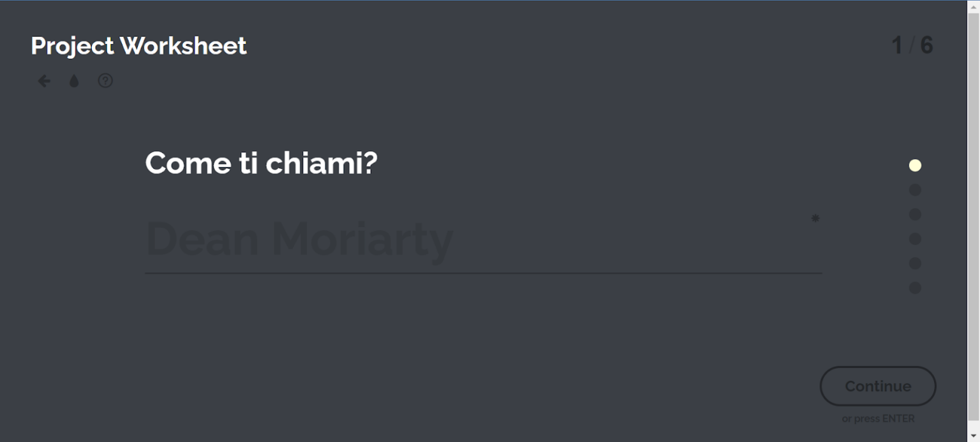The width and height of the screenshot is (980, 442).
Task: Select the sixth and last step dot
Action: coord(915,288)
